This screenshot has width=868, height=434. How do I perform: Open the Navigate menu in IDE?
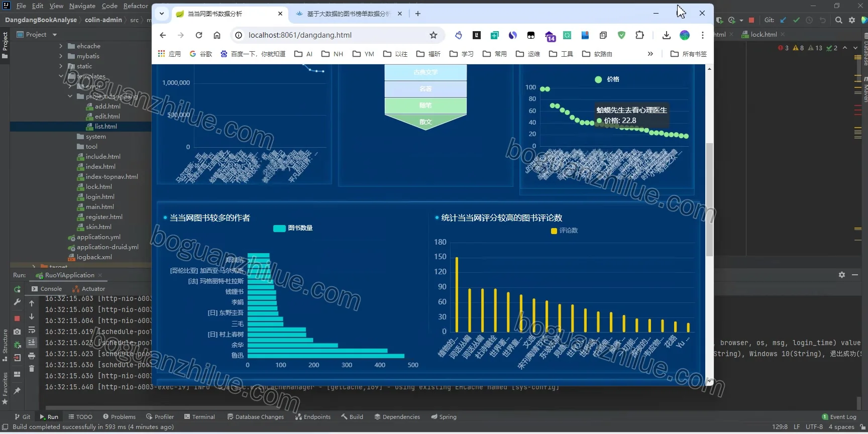(82, 6)
